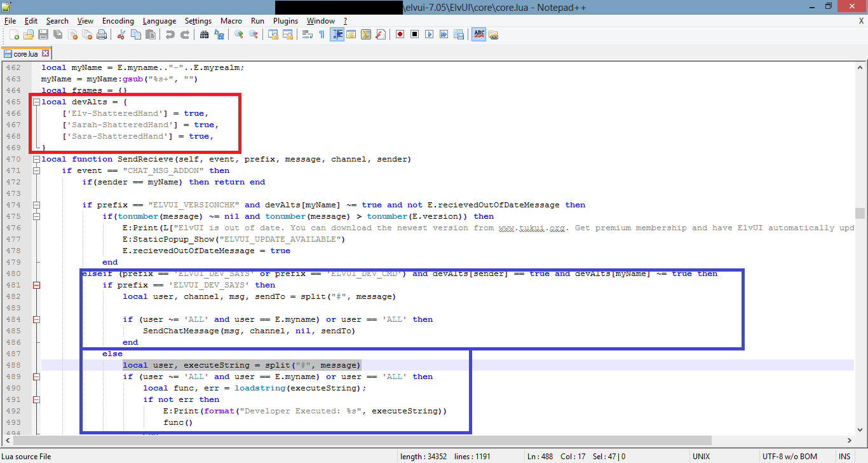The image size is (868, 463).
Task: Toggle the ABC spell check icon
Action: click(478, 34)
